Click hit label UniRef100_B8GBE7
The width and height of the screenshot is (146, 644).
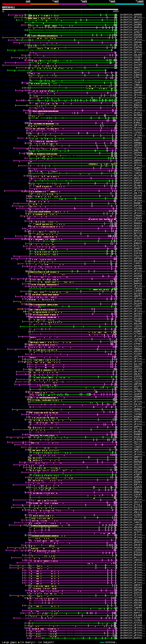point(131,203)
